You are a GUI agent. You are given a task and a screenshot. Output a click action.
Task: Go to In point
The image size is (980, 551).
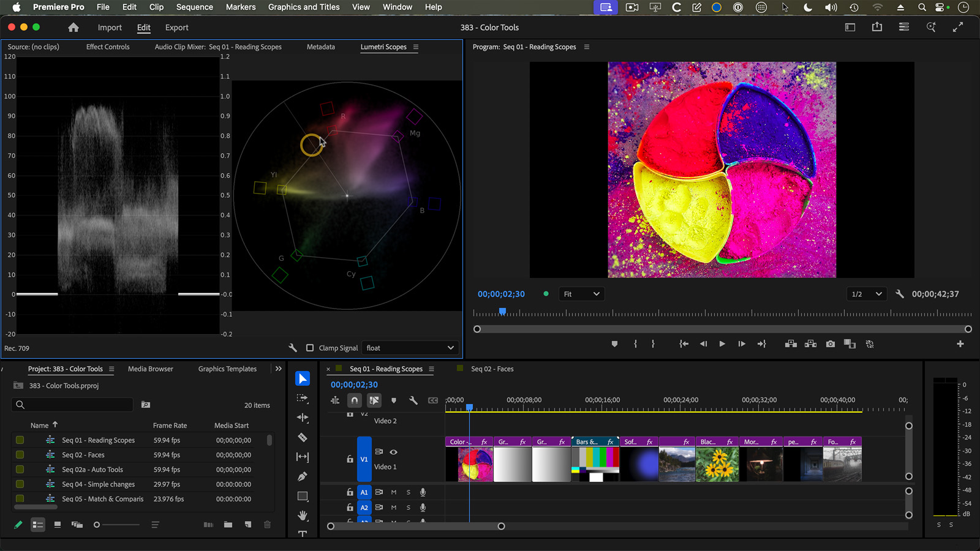pos(684,344)
